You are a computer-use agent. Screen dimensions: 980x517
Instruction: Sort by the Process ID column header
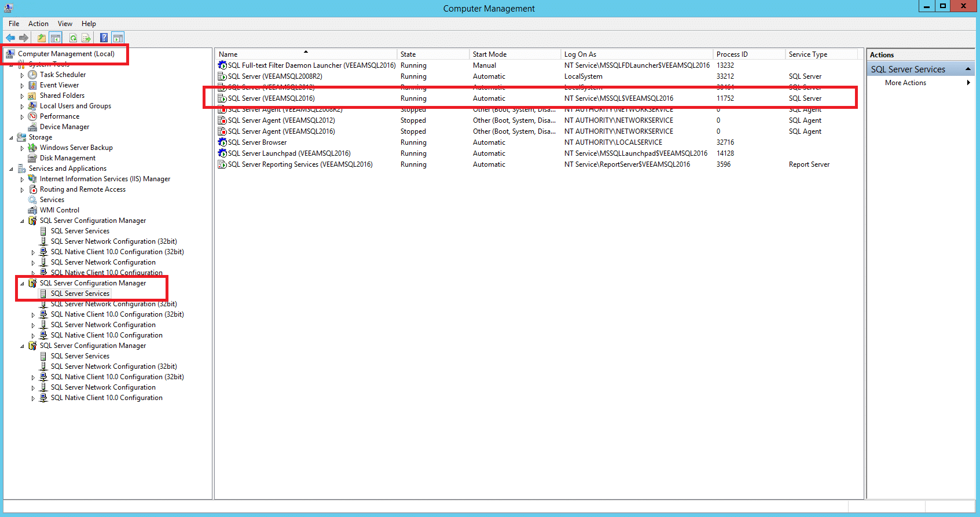point(749,54)
